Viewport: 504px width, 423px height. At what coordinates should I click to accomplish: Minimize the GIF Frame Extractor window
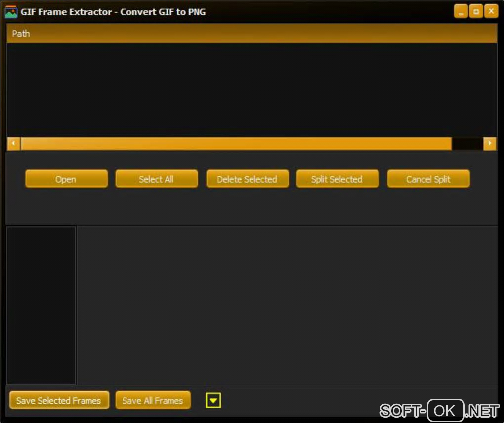click(461, 11)
